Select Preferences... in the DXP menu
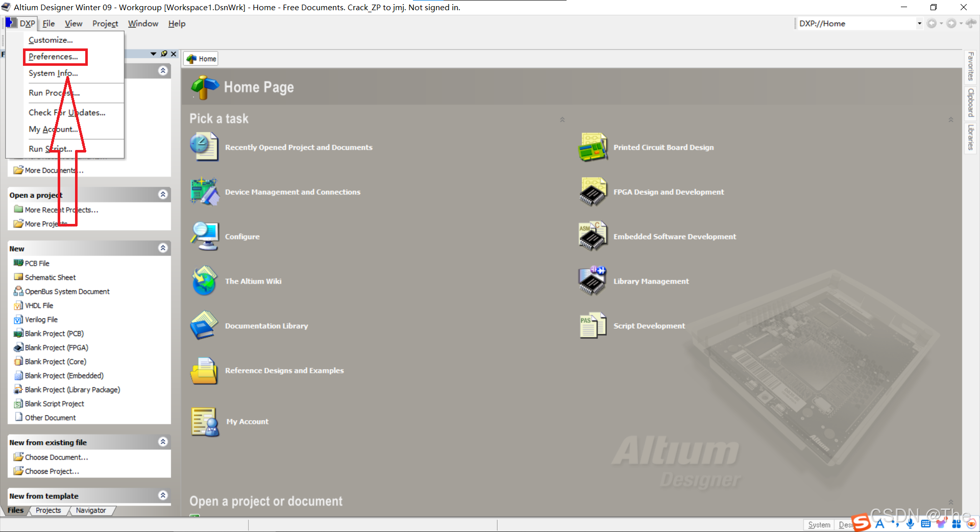This screenshot has height=532, width=980. click(53, 57)
